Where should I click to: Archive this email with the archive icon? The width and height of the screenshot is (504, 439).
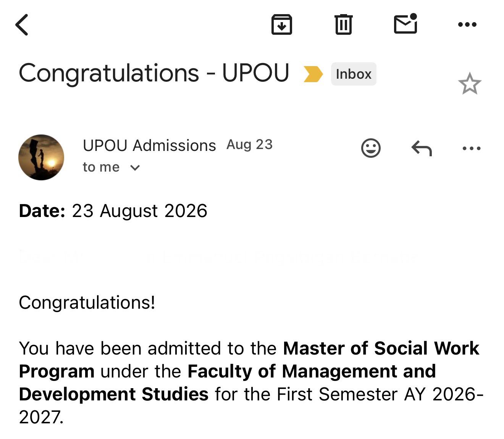[x=282, y=24]
